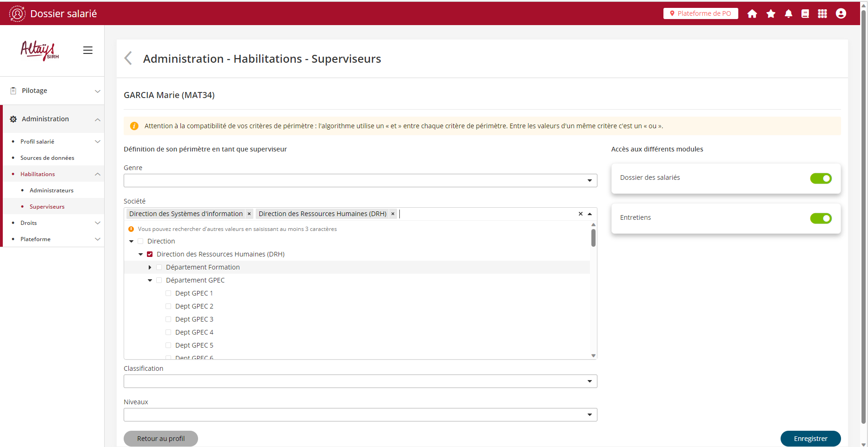868x447 pixels.
Task: Expand the Département Formation tree node
Action: coord(150,267)
